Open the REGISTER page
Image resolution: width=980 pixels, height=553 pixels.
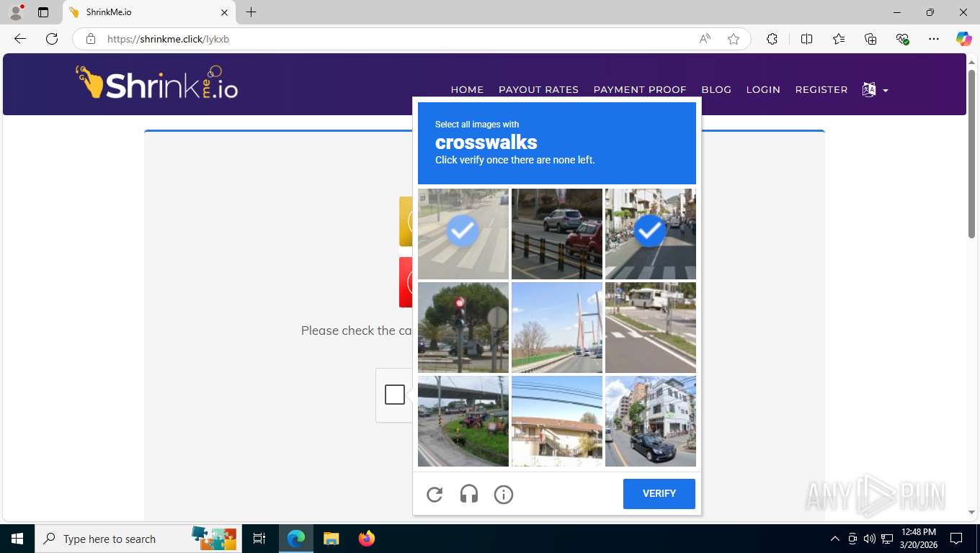821,89
